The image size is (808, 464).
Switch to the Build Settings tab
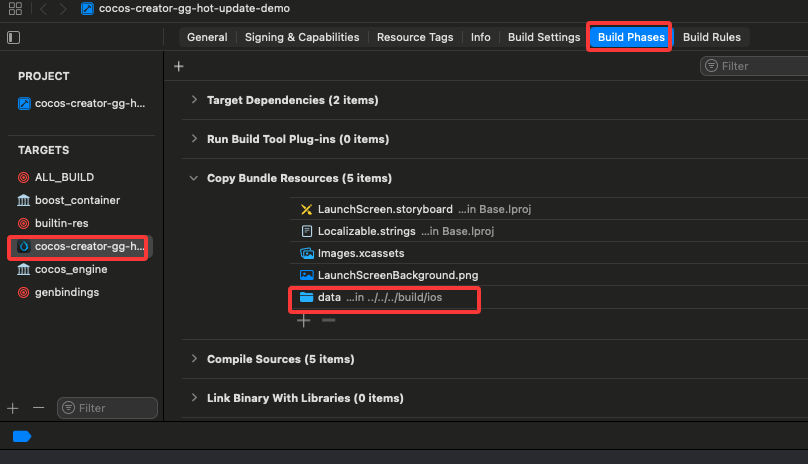tap(543, 37)
